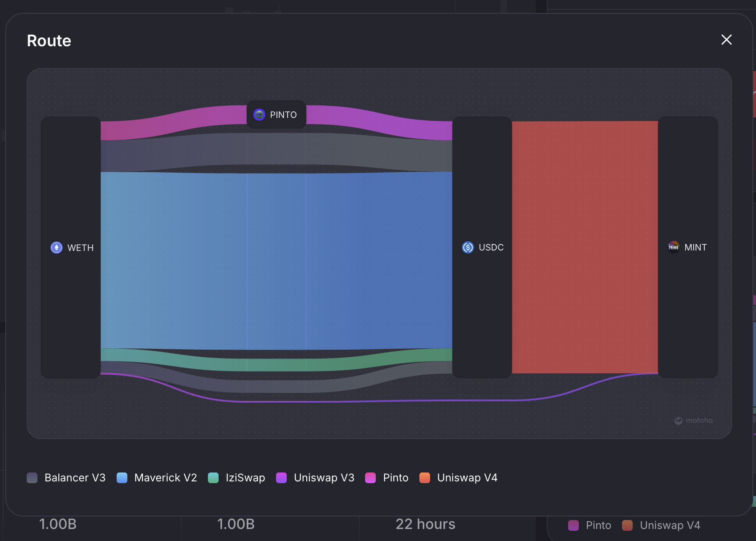This screenshot has width=756, height=541.
Task: Click the USDC token icon
Action: (x=468, y=247)
